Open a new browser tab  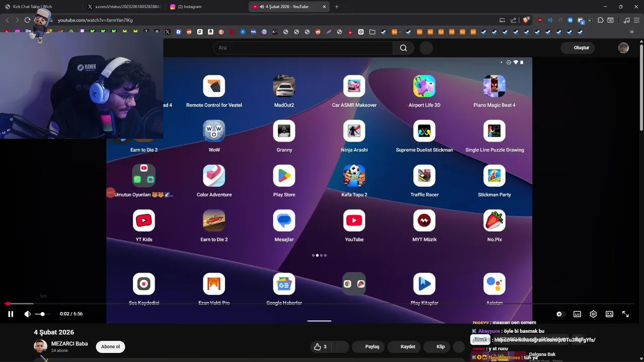tap(337, 7)
